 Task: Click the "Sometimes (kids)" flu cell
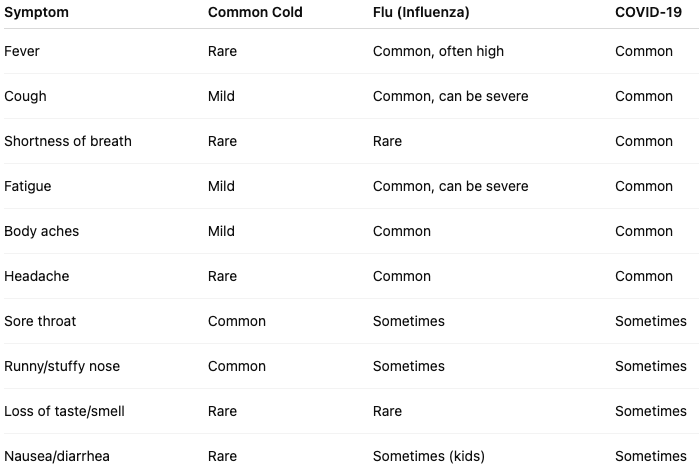tap(428, 456)
